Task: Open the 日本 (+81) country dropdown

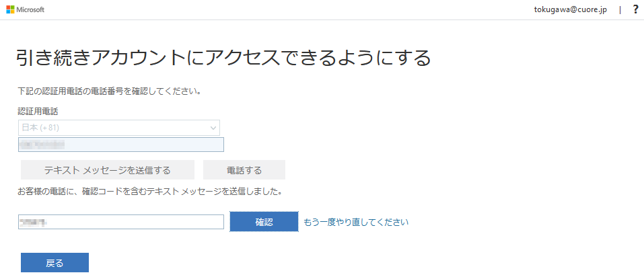Action: pos(118,128)
